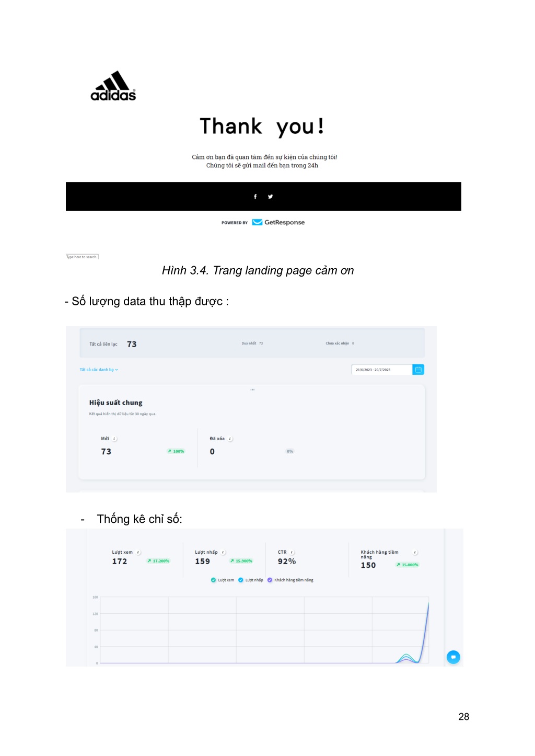The image size is (535, 756).
Task: Click the adidas logo
Action: click(113, 86)
